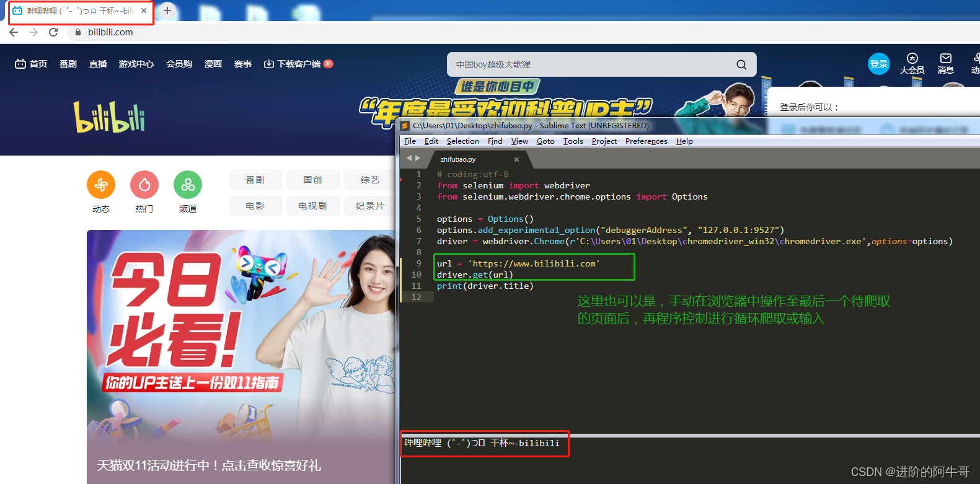Open Sublime Text File menu
The height and width of the screenshot is (484, 980).
click(410, 141)
